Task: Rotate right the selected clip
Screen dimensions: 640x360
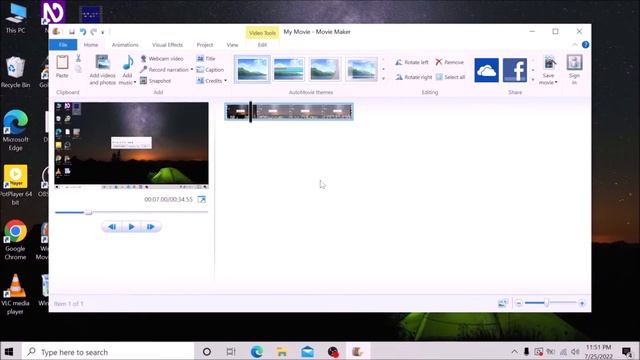Action: (413, 77)
